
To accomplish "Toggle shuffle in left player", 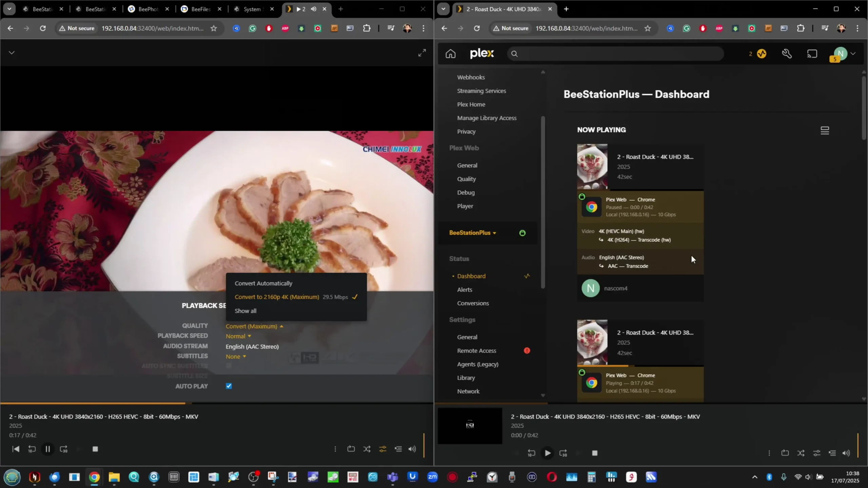I will coord(367,449).
